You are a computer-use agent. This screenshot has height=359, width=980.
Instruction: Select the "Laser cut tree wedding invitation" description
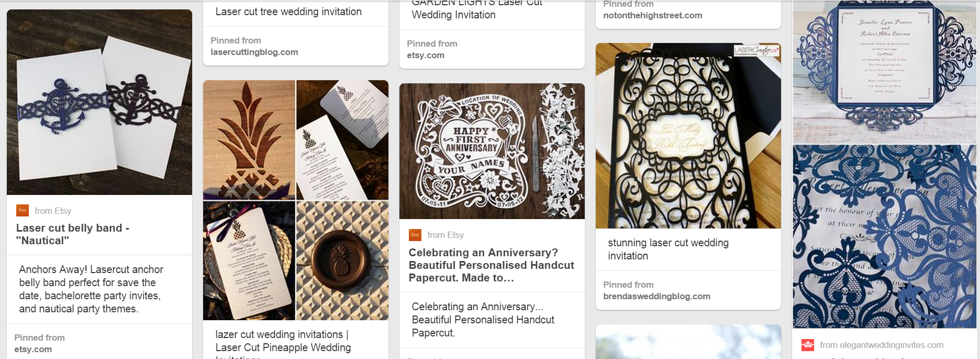(288, 12)
